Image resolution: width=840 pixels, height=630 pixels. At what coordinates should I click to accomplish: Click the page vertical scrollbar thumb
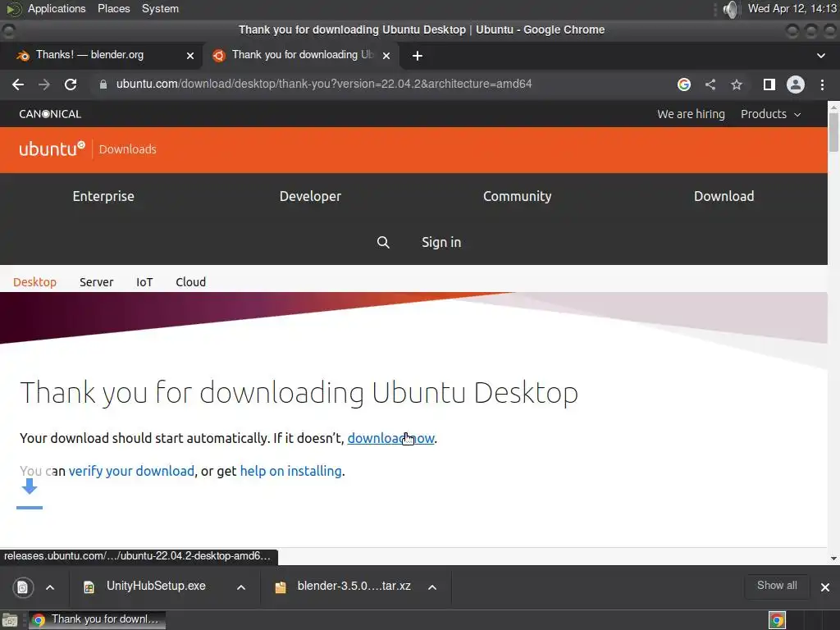pos(833,132)
